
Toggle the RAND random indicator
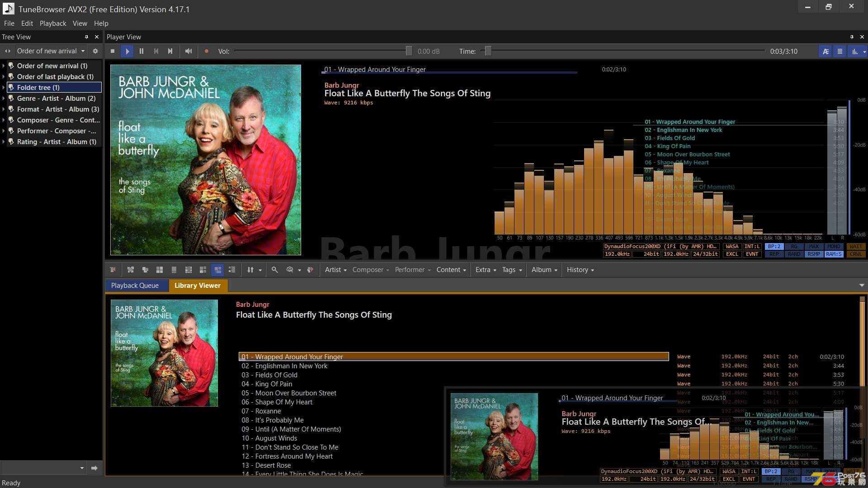click(x=794, y=254)
